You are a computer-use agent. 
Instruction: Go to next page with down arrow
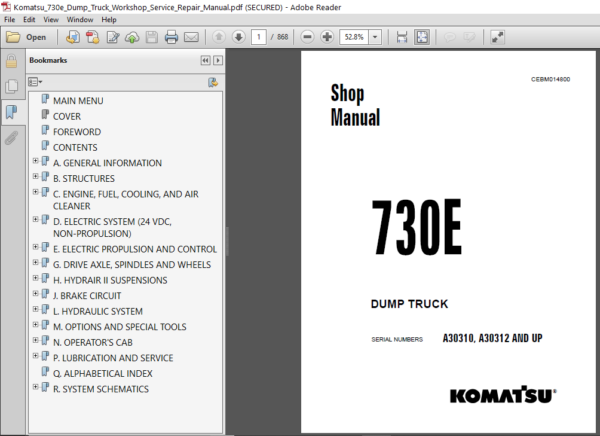pyautogui.click(x=239, y=37)
